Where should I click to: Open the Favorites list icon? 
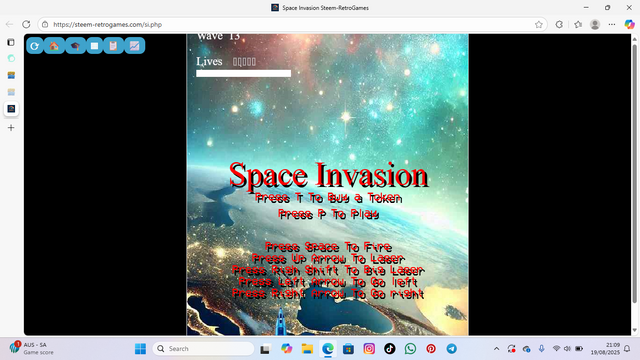pos(578,24)
